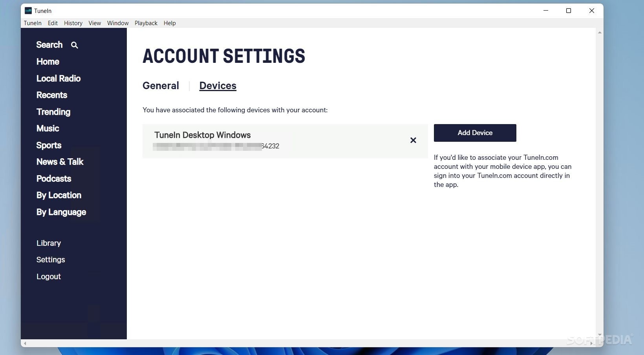Click the TuneIn Desktop Windows device name
Screen dimensions: 644x355
coord(203,135)
